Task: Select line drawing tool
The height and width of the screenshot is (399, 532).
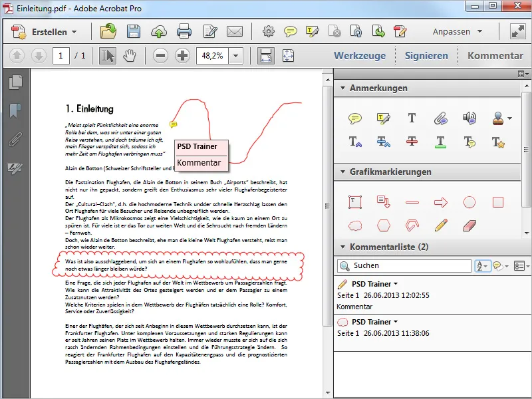Action: pyautogui.click(x=412, y=203)
